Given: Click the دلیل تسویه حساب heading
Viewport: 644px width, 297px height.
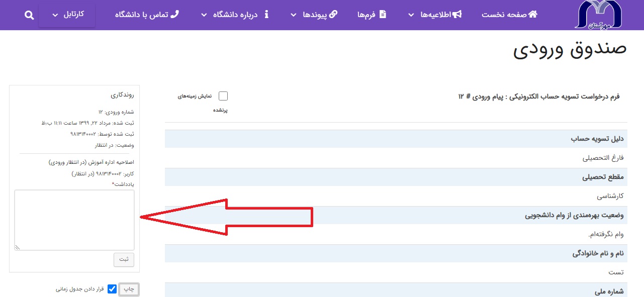Looking at the screenshot, I should tap(597, 139).
